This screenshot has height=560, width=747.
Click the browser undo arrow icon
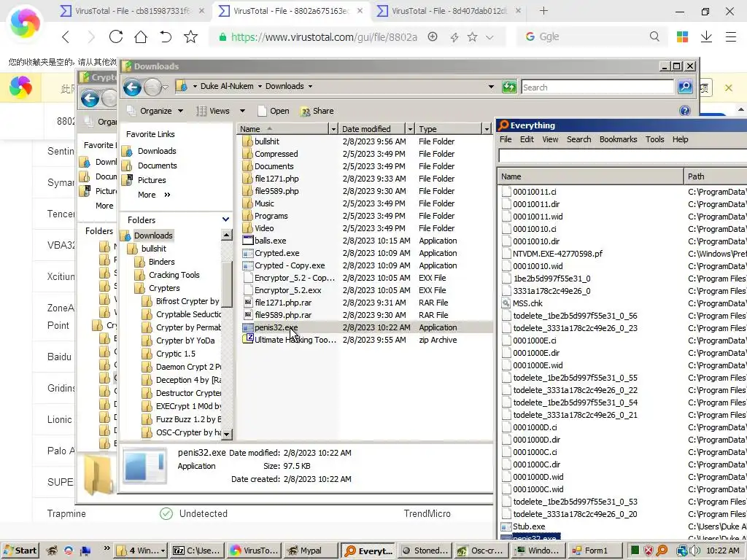point(166,36)
